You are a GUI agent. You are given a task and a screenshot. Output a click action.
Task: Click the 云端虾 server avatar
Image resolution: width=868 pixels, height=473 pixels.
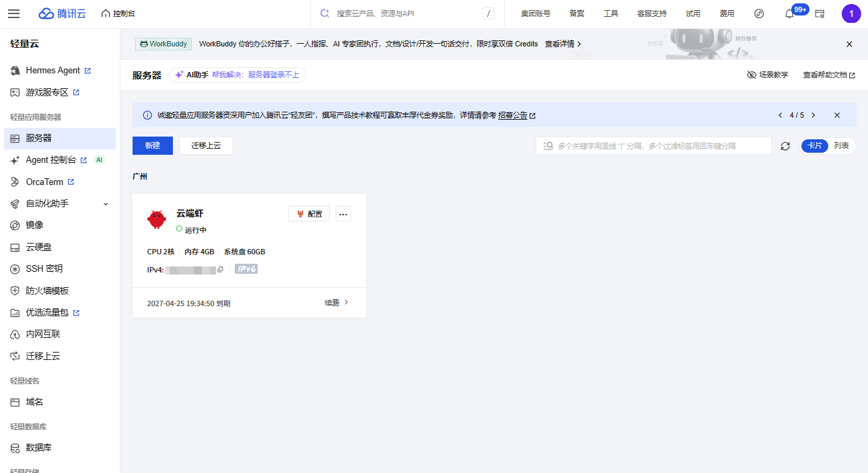(157, 219)
